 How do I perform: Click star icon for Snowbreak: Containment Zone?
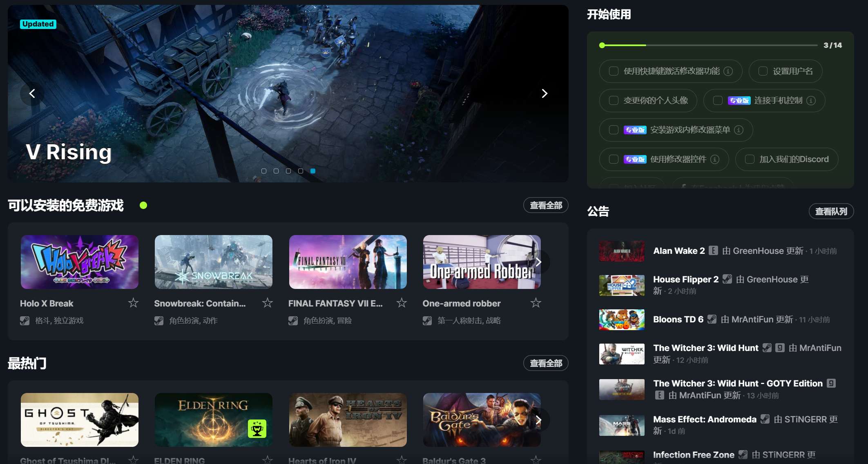click(267, 303)
